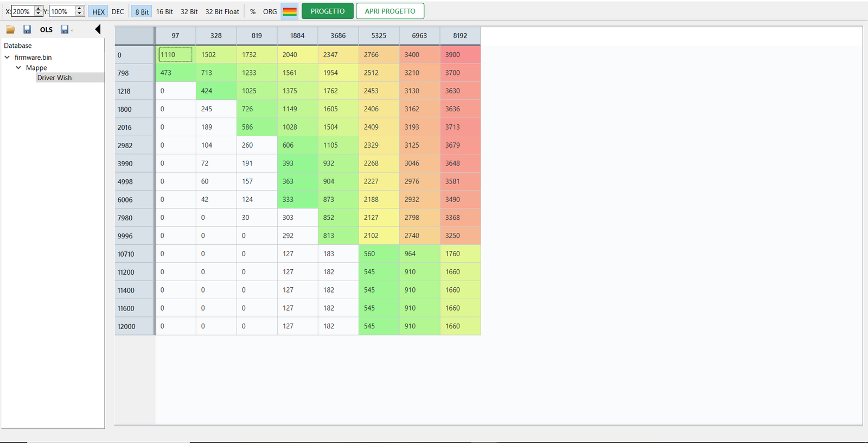Toggle the color gradient map button
The height and width of the screenshot is (443, 868).
coord(290,11)
